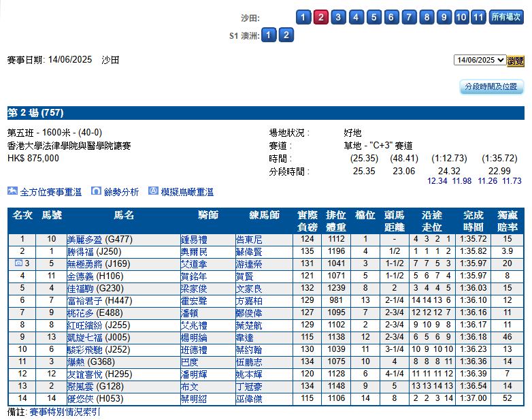The height and width of the screenshot is (420, 532).
Task: Open jockey 艾兆禮 profile
Action: 194,325
